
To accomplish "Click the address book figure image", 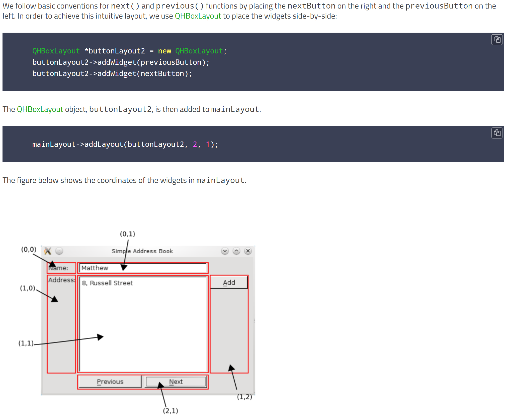I will 137,322.
